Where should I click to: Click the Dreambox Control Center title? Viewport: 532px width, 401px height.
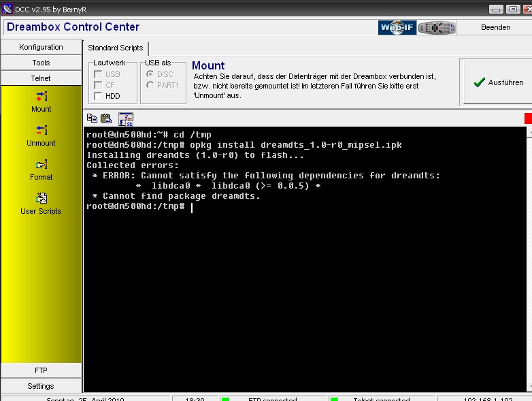tap(73, 27)
